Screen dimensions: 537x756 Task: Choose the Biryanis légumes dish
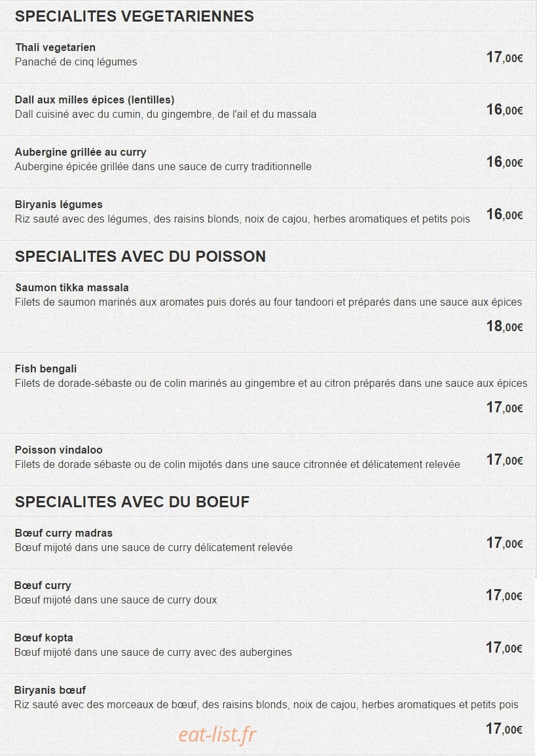click(x=58, y=204)
